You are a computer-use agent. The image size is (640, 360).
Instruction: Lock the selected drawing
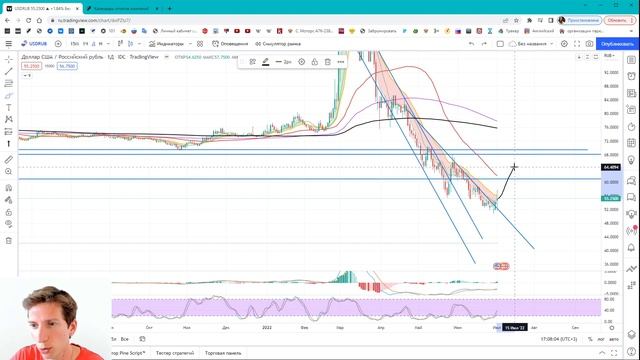pyautogui.click(x=315, y=62)
